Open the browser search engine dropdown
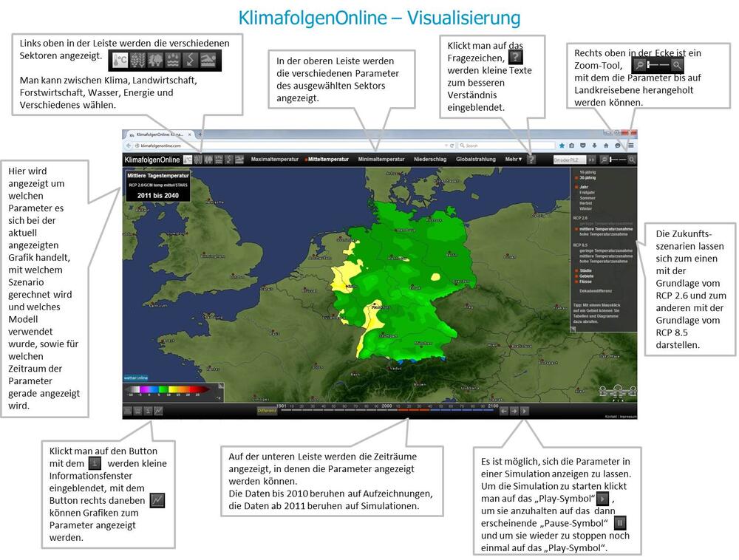Image resolution: width=739 pixels, height=560 pixels. click(462, 146)
